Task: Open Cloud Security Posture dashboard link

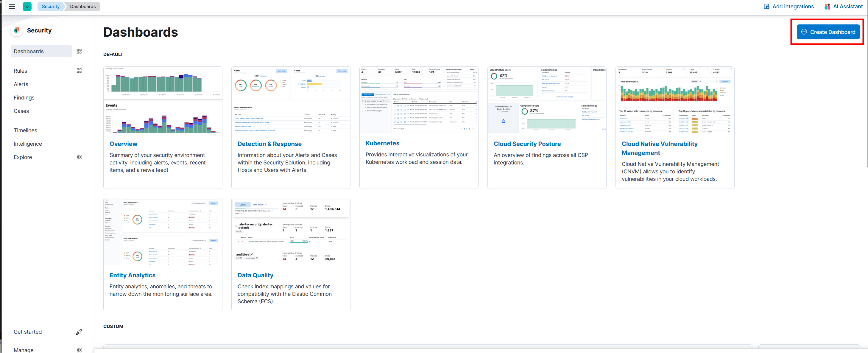Action: [527, 144]
